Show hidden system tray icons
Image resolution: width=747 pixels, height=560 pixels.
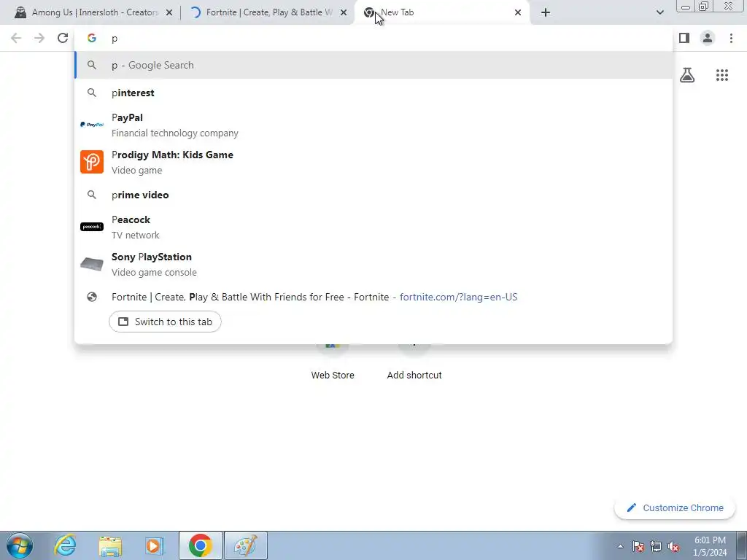point(620,546)
